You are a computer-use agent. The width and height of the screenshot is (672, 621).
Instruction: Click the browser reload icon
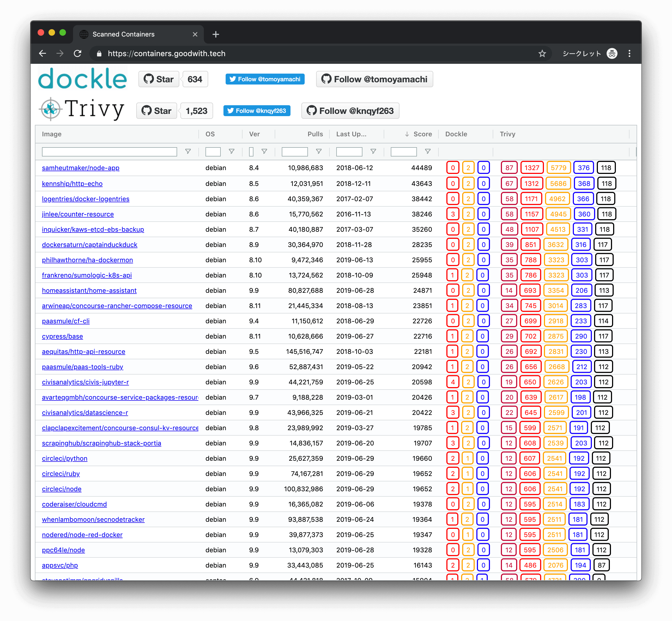78,53
